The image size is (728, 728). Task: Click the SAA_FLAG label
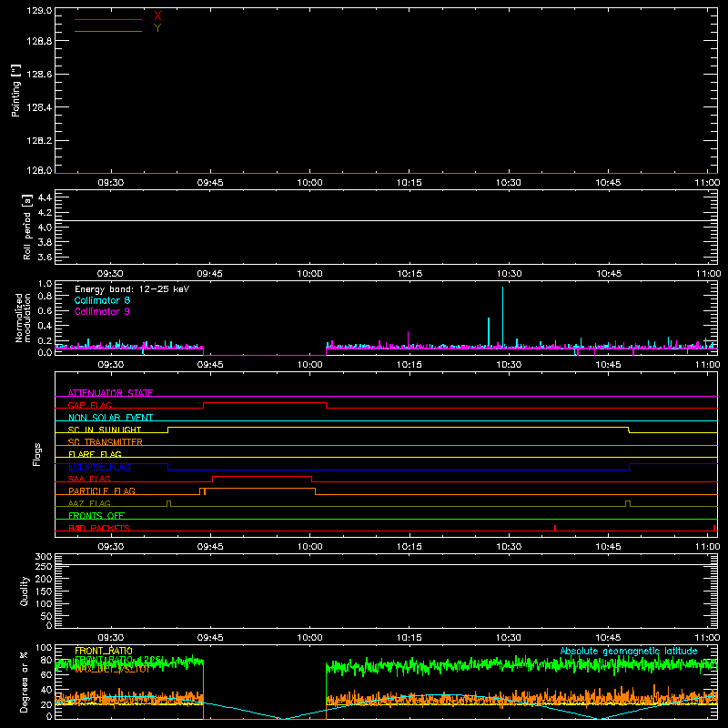pyautogui.click(x=89, y=479)
